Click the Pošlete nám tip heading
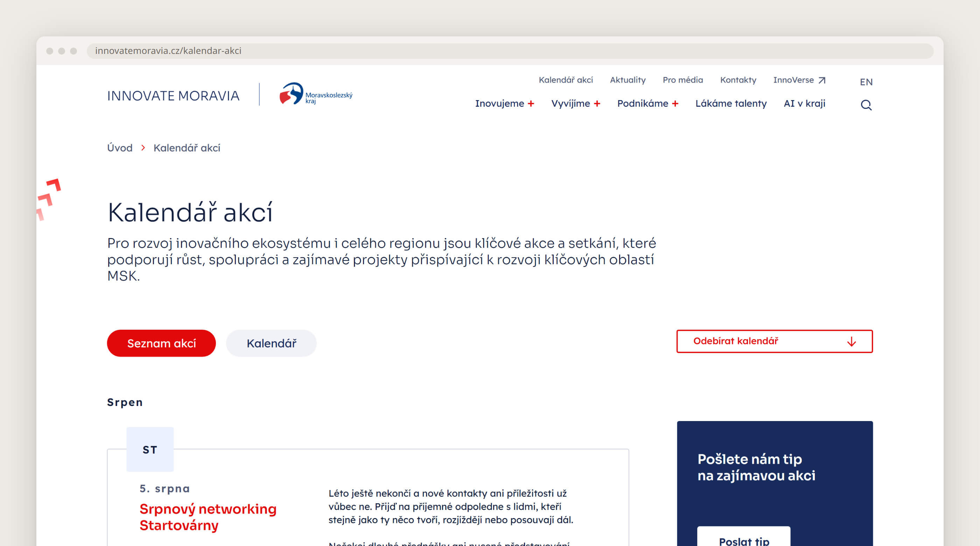980x546 pixels. [756, 467]
